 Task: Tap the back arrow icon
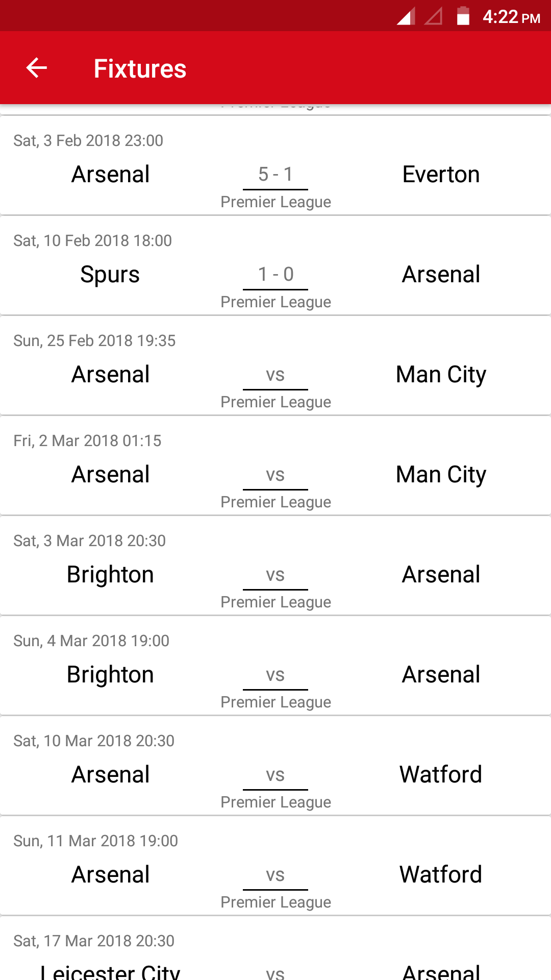37,68
